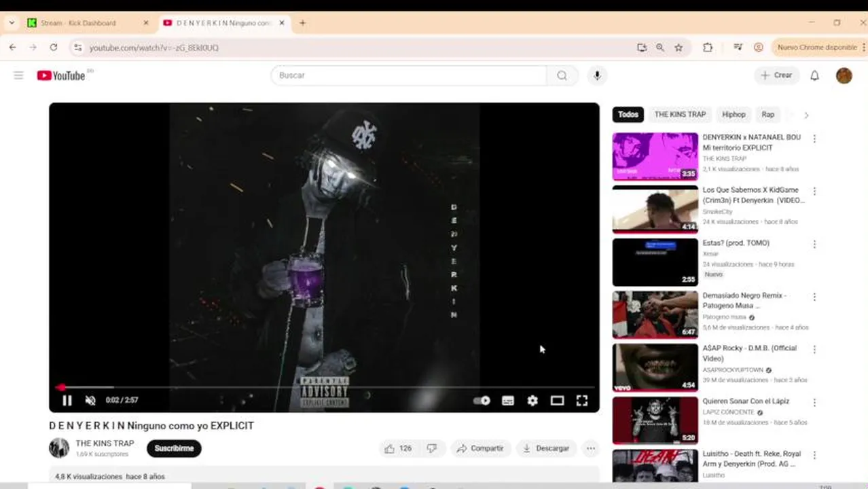
Task: Go to the YouTube home logo
Action: [61, 75]
